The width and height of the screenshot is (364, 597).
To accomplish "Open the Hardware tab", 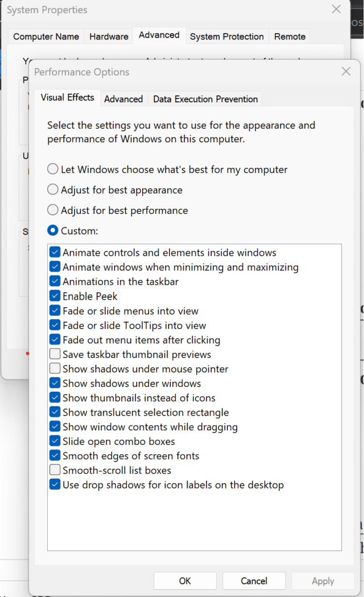I will (108, 36).
